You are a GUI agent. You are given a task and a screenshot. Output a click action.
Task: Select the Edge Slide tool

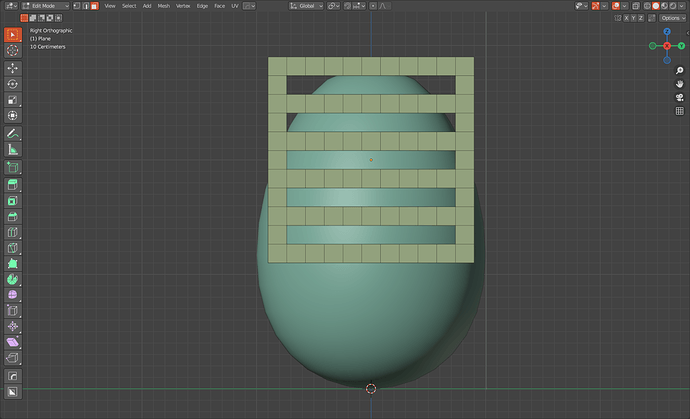click(x=13, y=311)
